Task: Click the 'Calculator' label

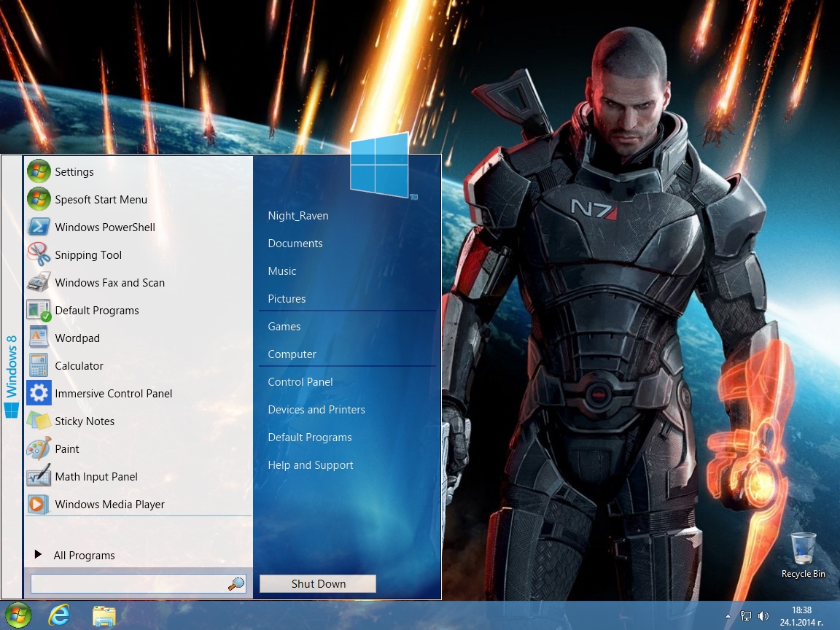Action: 79,366
